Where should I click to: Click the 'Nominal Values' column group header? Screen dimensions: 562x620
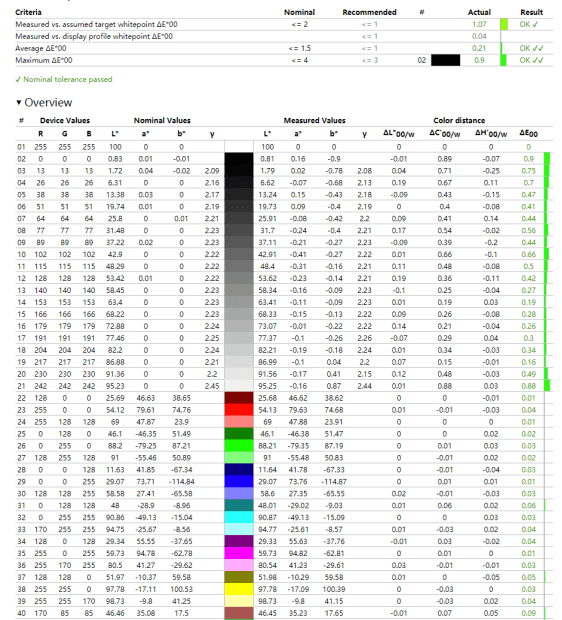point(162,121)
